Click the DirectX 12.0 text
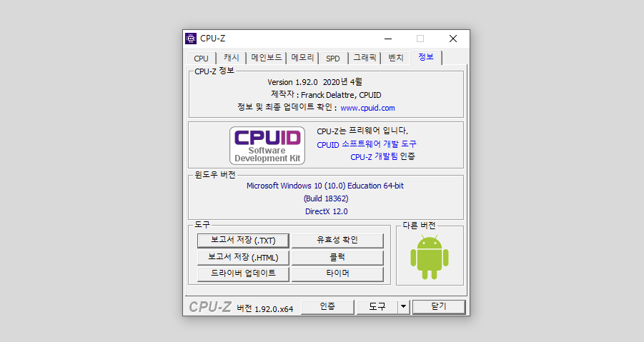 [326, 211]
